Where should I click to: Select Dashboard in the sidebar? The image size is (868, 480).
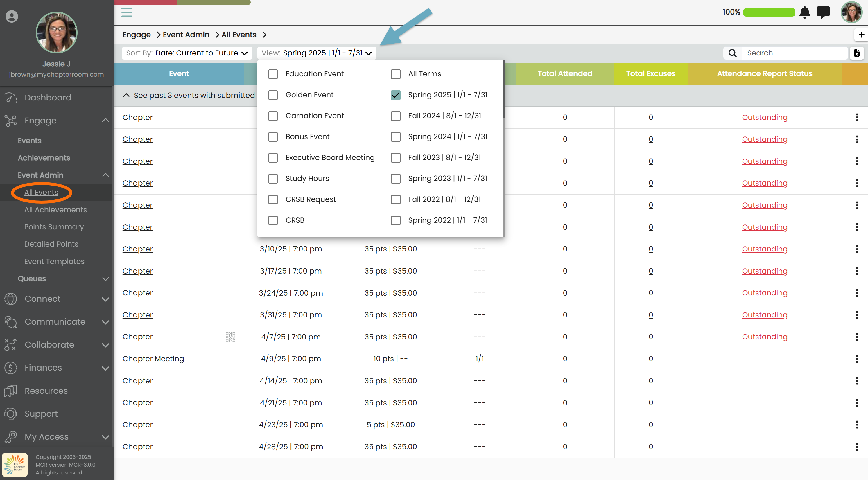coord(48,98)
